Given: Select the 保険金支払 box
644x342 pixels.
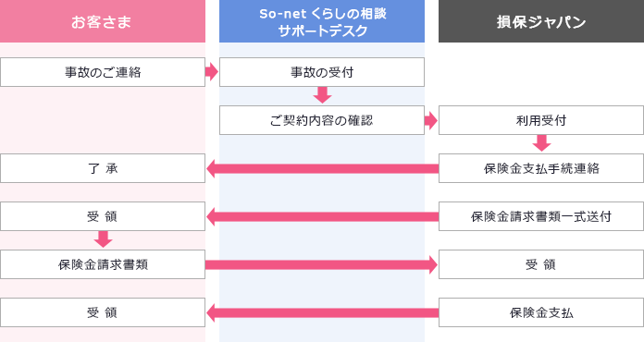Looking at the screenshot, I should coord(541,312).
